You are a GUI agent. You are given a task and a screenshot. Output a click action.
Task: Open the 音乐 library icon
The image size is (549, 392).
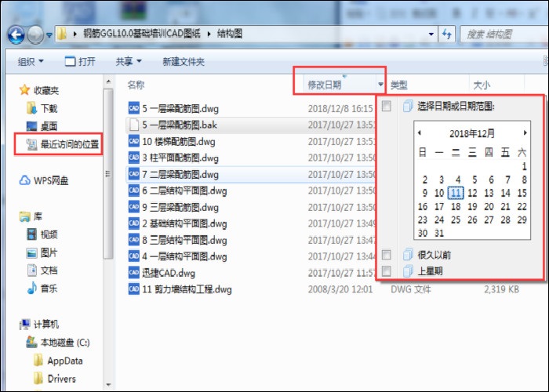(x=32, y=288)
